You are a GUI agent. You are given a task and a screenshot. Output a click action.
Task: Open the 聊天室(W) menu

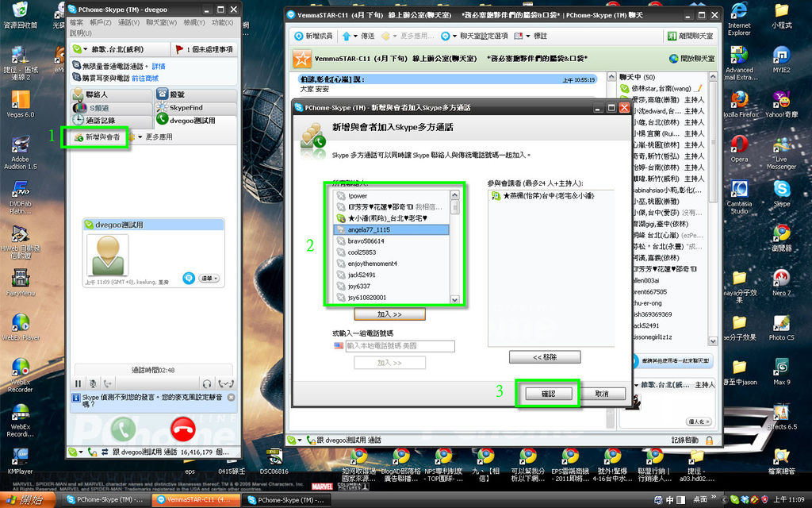[x=161, y=22]
